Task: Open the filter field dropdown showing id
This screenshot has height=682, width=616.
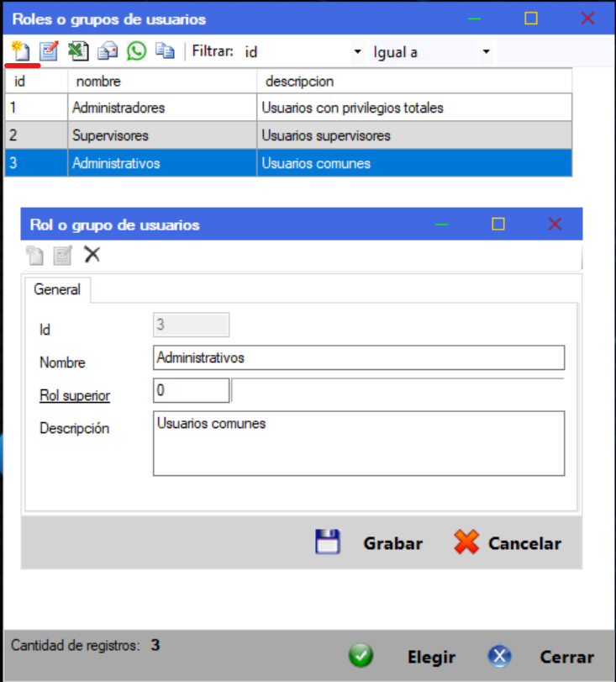Action: click(357, 52)
